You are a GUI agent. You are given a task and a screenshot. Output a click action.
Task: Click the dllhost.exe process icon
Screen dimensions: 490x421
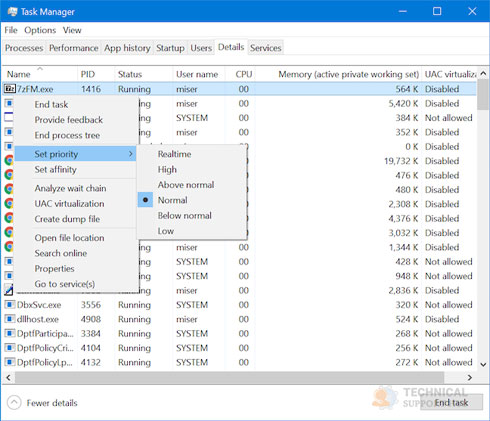point(9,319)
